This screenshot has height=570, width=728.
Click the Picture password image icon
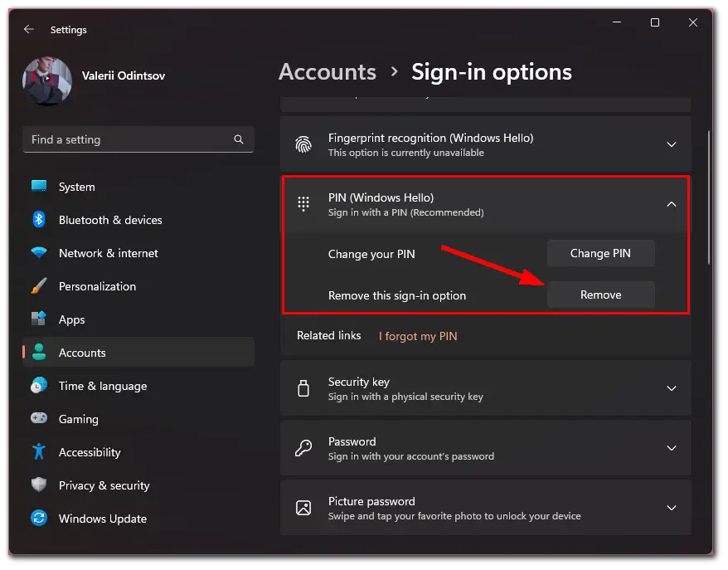click(x=303, y=508)
